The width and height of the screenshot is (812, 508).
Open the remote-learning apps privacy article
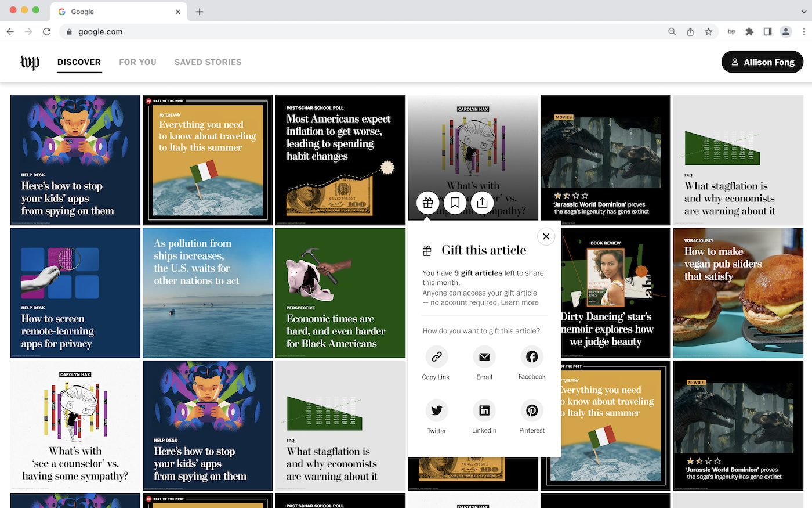[x=75, y=293]
